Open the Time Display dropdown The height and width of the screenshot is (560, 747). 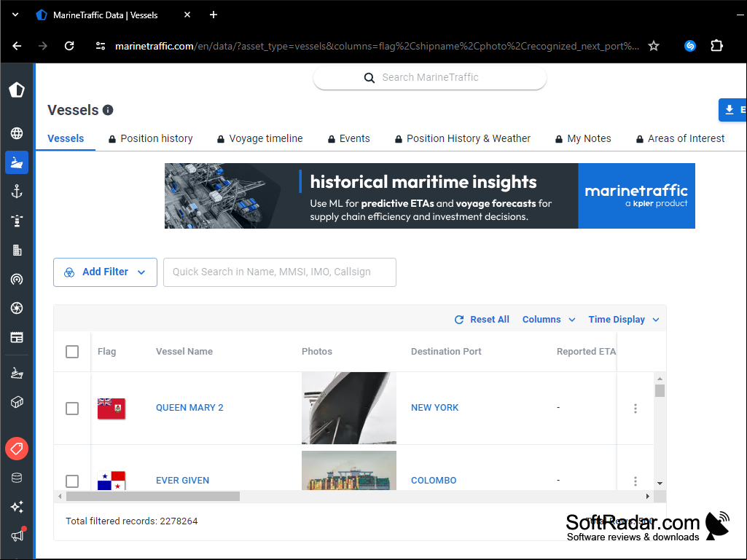pyautogui.click(x=624, y=320)
